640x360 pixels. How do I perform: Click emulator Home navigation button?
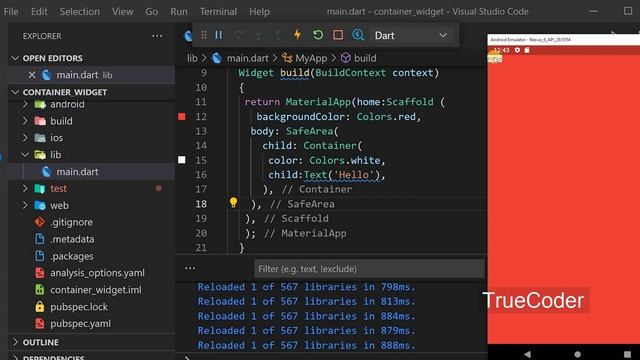coord(577,354)
